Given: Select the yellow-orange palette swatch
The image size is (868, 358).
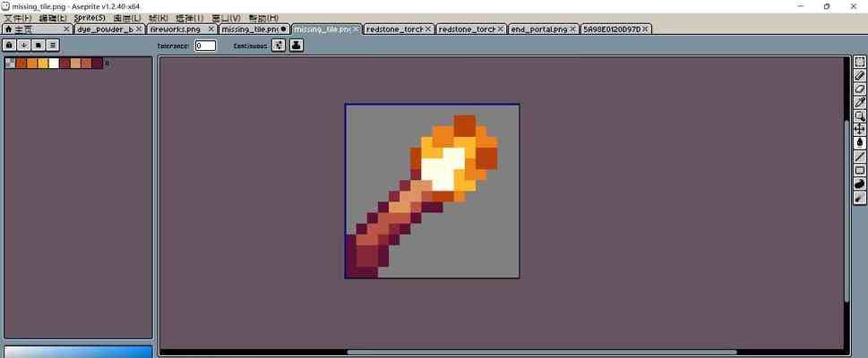Looking at the screenshot, I should [43, 63].
